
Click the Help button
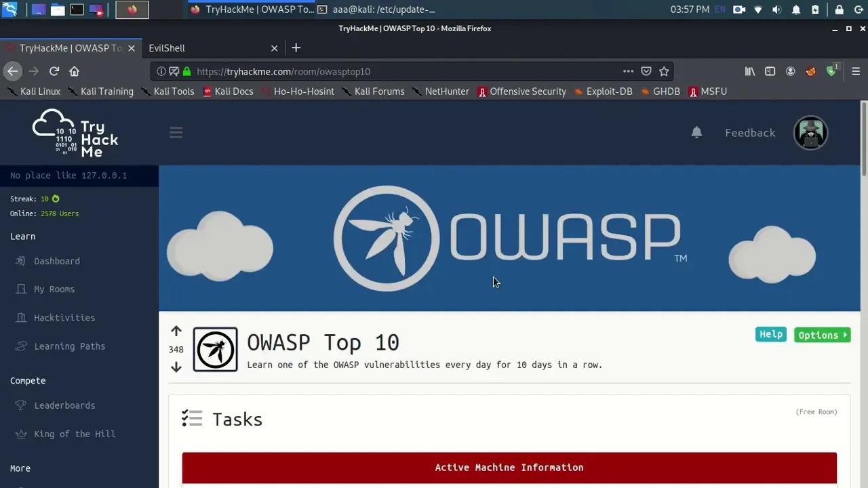click(x=770, y=334)
